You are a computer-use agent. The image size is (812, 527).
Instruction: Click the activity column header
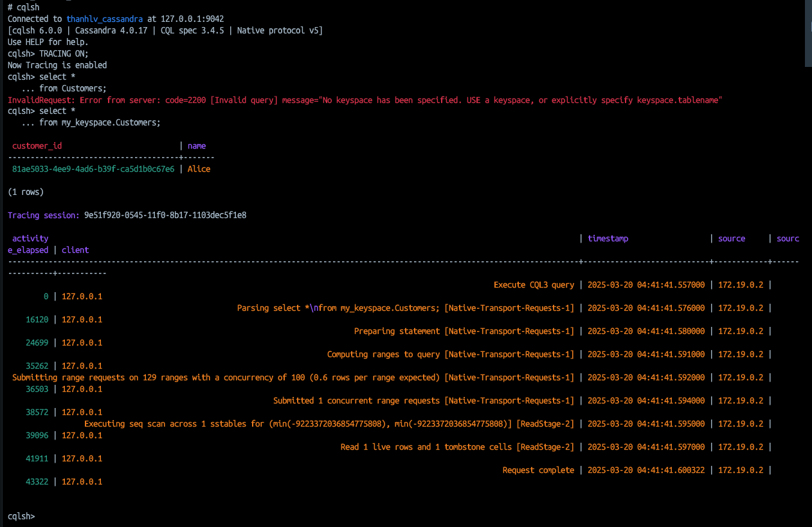30,239
